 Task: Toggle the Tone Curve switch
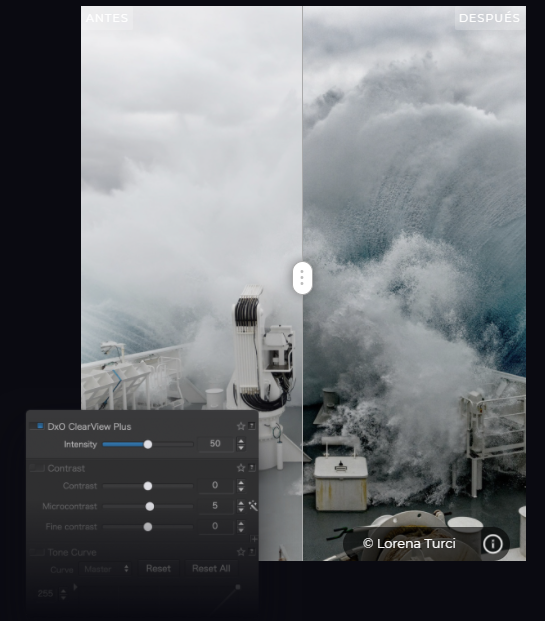coord(37,552)
